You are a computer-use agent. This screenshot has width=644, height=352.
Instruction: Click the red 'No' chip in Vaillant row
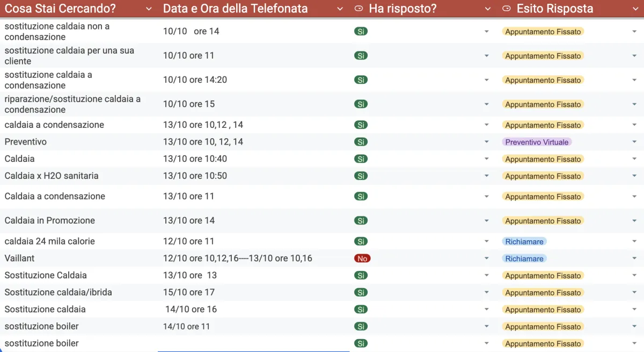(x=362, y=258)
